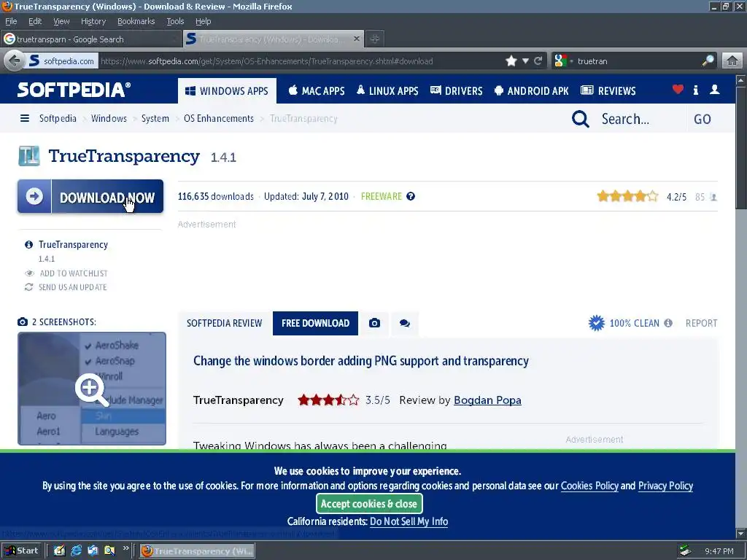Screen dimensions: 747x560
Task: Click the Report link
Action: pos(701,323)
